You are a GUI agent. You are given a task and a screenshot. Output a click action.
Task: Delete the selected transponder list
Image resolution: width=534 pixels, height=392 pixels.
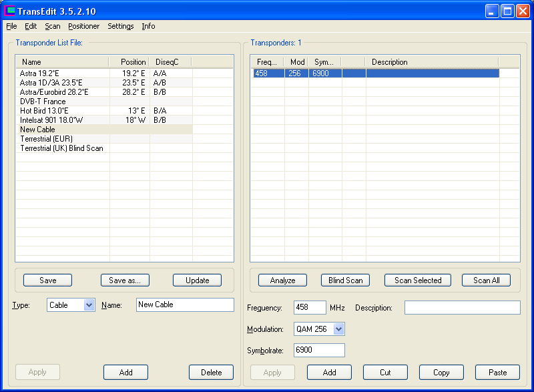point(211,372)
